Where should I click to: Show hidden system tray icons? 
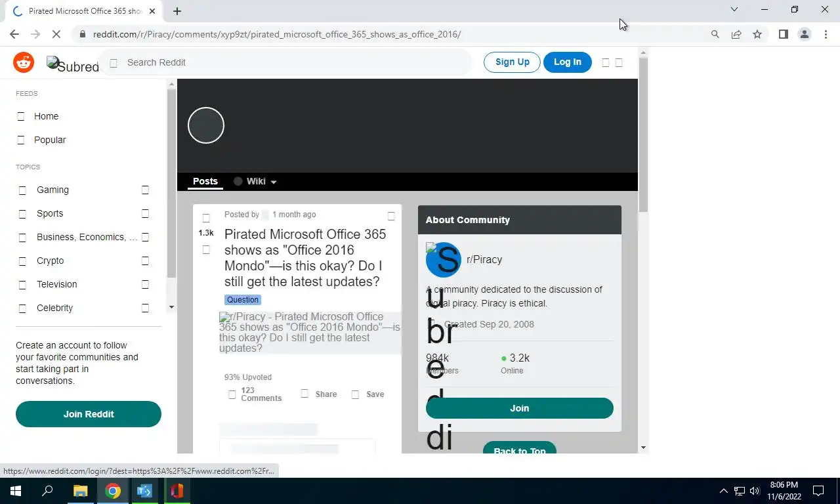click(724, 491)
